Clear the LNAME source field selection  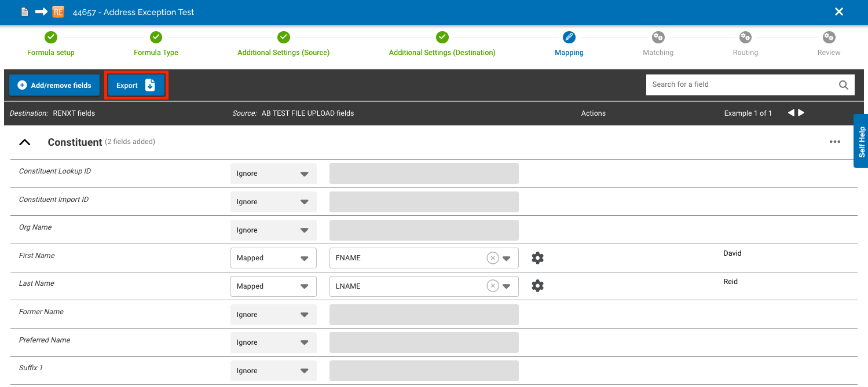coord(492,286)
